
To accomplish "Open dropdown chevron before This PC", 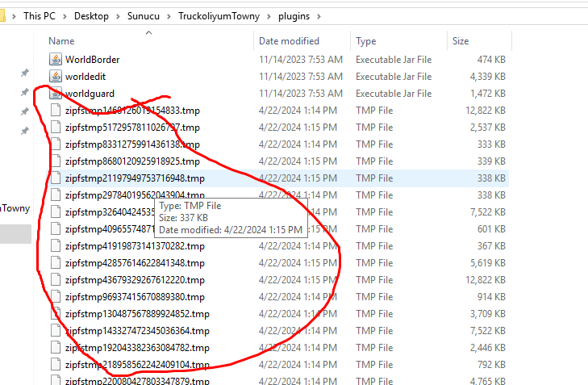I will tap(14, 16).
